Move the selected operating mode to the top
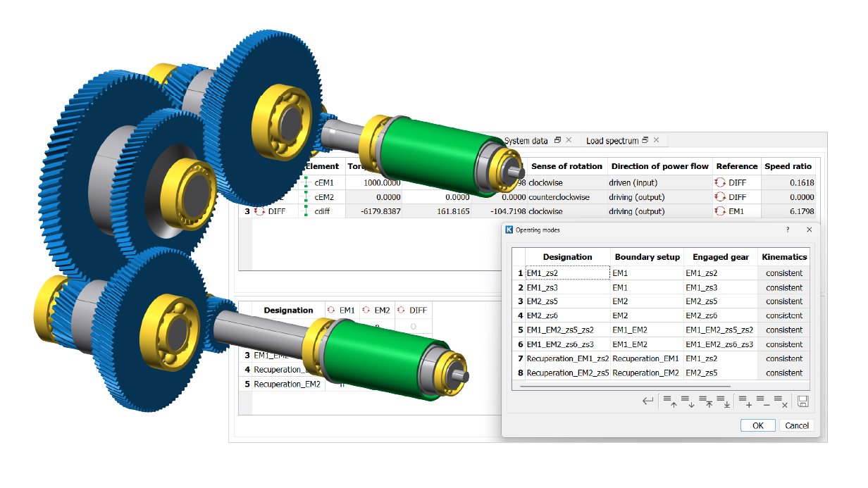 point(707,401)
